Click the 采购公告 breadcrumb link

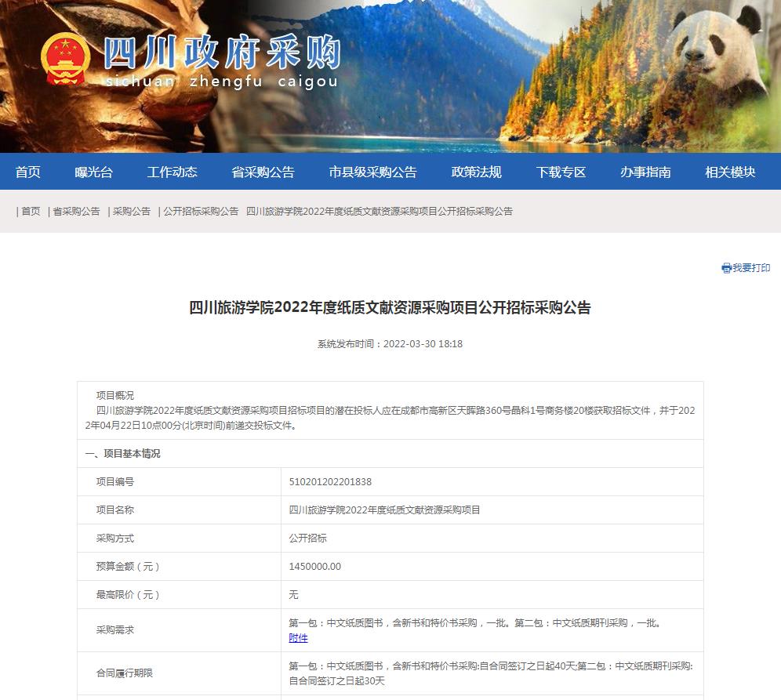click(x=132, y=211)
